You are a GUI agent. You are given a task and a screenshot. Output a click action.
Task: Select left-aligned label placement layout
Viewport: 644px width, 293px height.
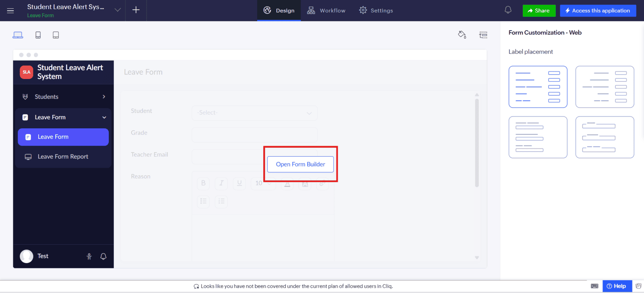538,87
